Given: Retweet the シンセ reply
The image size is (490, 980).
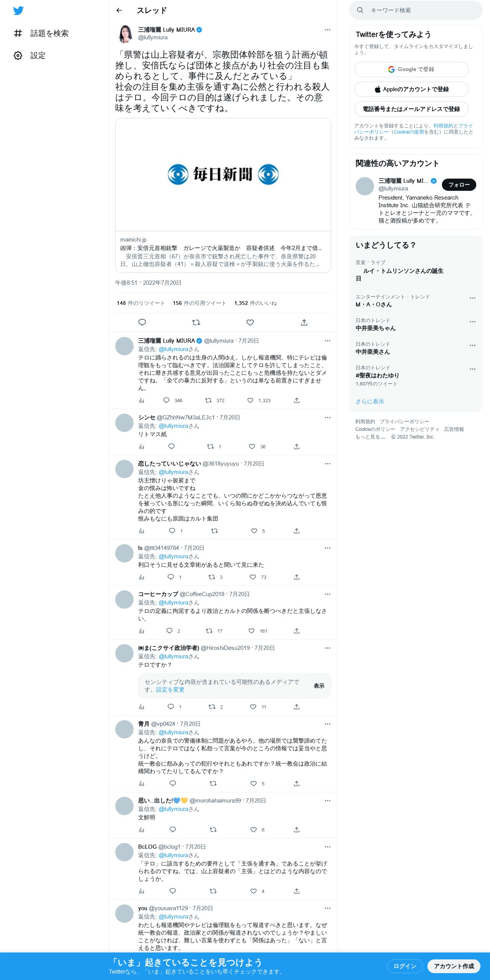Looking at the screenshot, I should pyautogui.click(x=210, y=446).
